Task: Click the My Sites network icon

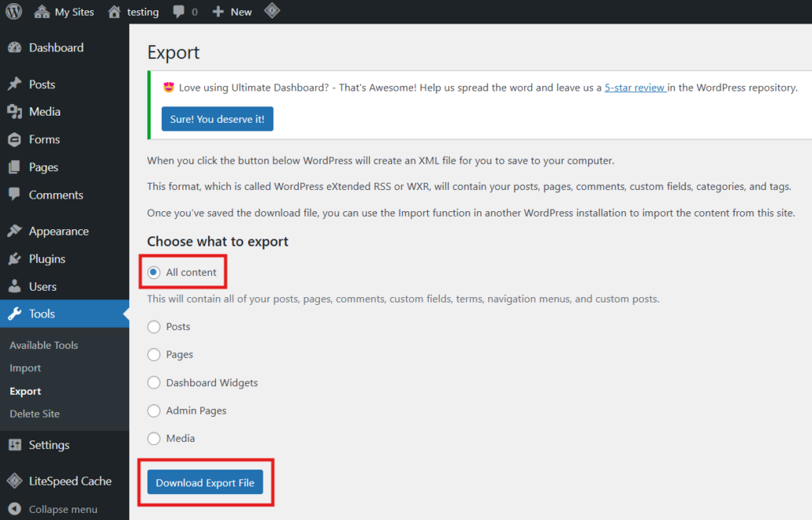Action: click(42, 11)
